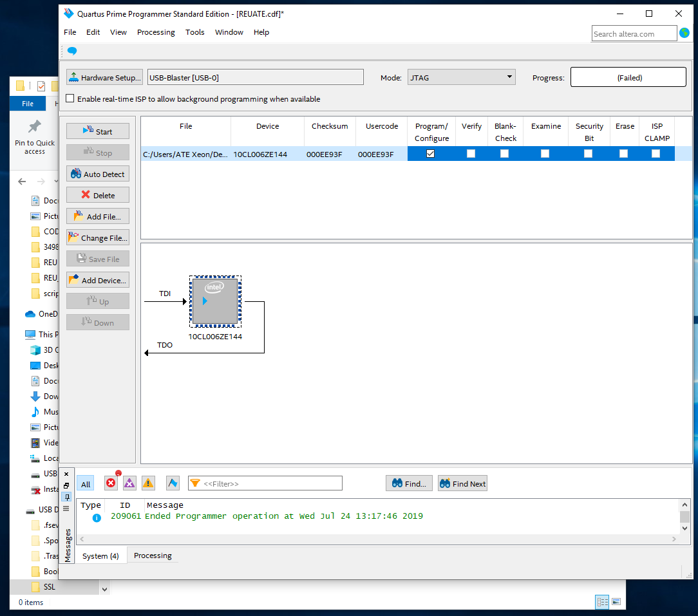Show All messages filter

pos(86,484)
